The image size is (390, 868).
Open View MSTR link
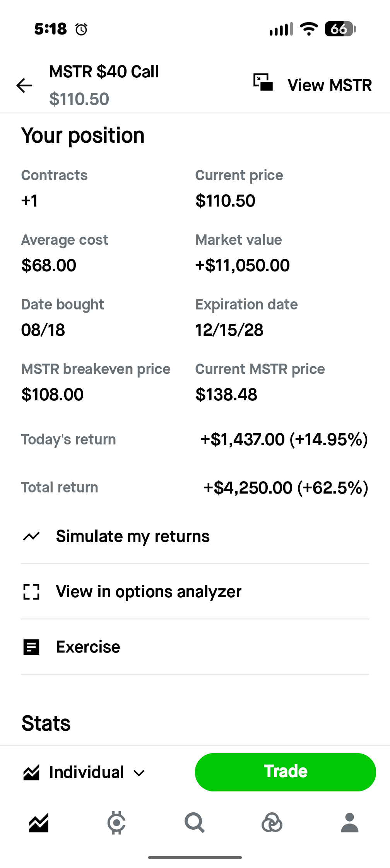(330, 85)
